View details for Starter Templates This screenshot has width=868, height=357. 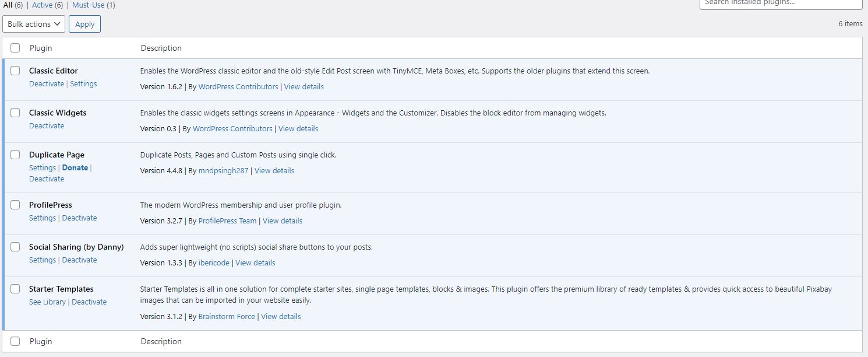tap(281, 316)
